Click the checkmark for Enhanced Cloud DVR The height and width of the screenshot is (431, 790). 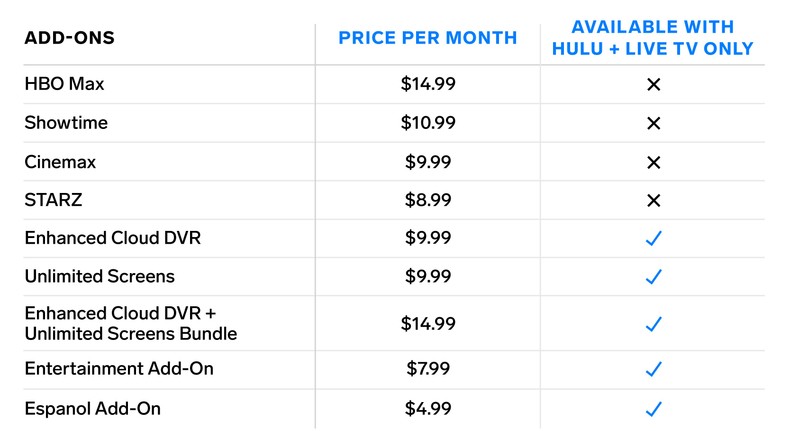pyautogui.click(x=653, y=238)
